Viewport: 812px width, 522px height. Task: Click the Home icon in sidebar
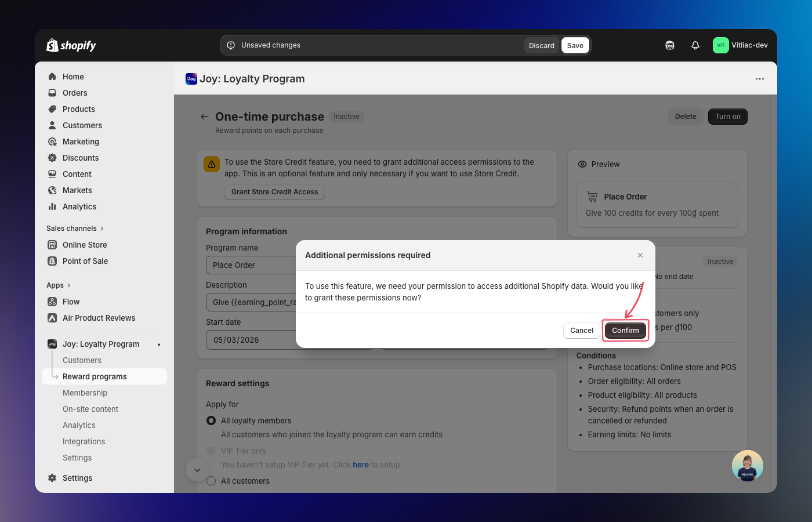coord(52,77)
